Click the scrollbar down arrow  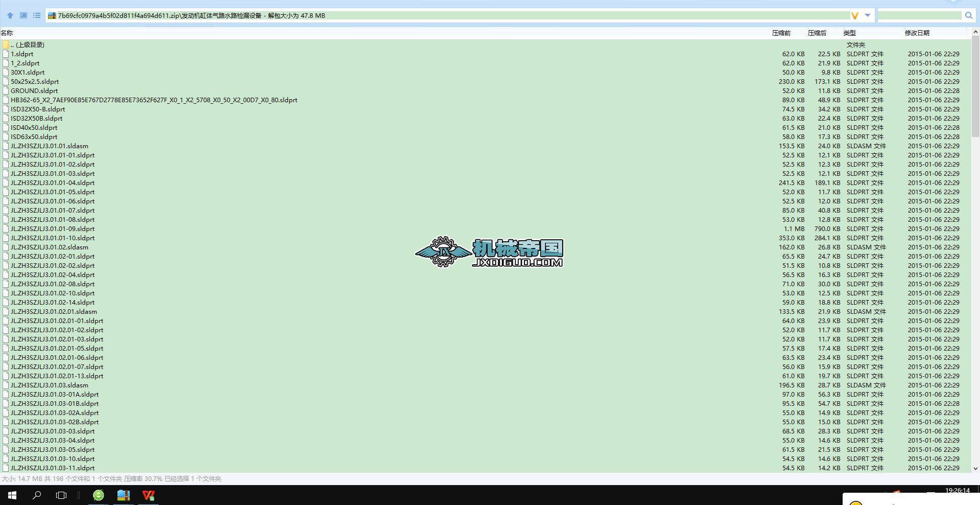point(975,468)
